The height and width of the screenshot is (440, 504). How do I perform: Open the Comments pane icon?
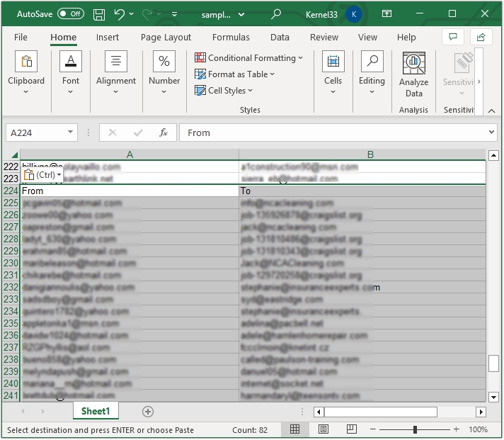pyautogui.click(x=453, y=37)
